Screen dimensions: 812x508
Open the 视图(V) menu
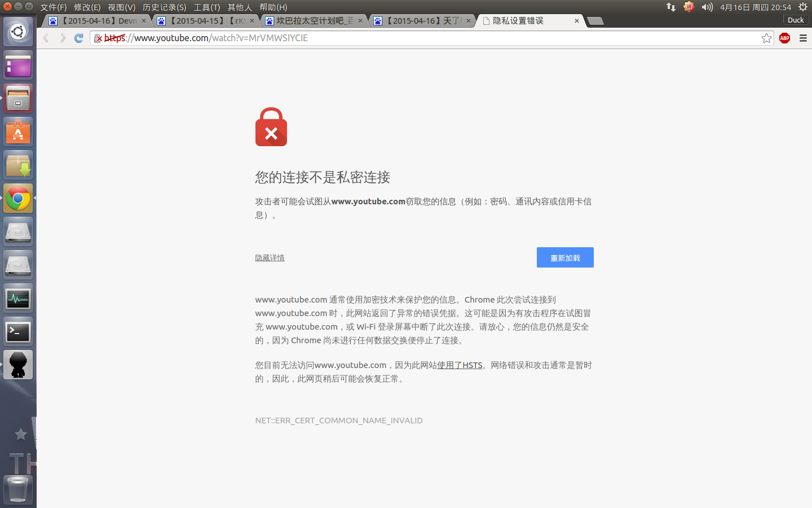pos(122,7)
